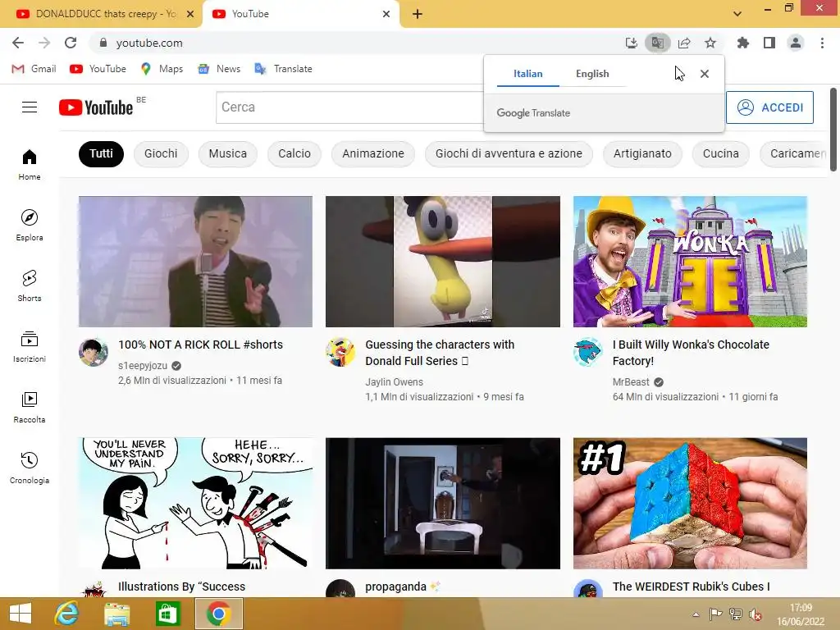This screenshot has width=840, height=630.
Task: Select the Musica filter chip
Action: [228, 153]
